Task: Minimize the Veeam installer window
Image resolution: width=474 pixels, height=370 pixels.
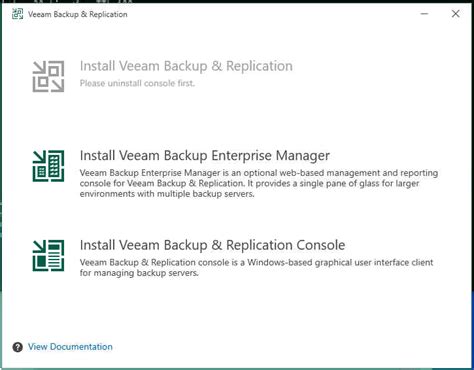Action: [x=424, y=14]
